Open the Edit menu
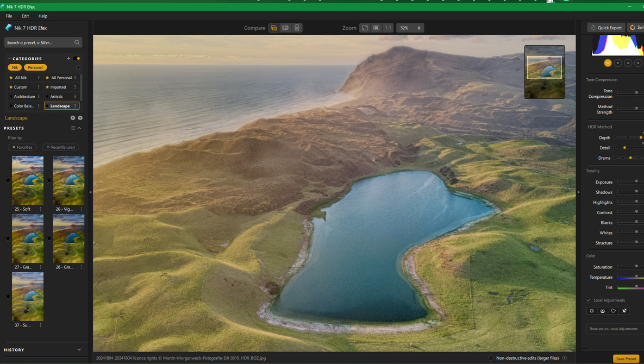Screen dimensions: 644x364 [25, 16]
